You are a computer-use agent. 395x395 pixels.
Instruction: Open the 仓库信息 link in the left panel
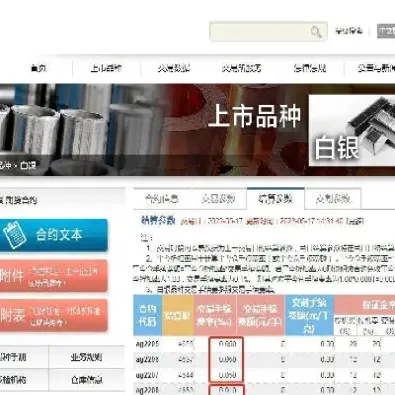(x=86, y=380)
